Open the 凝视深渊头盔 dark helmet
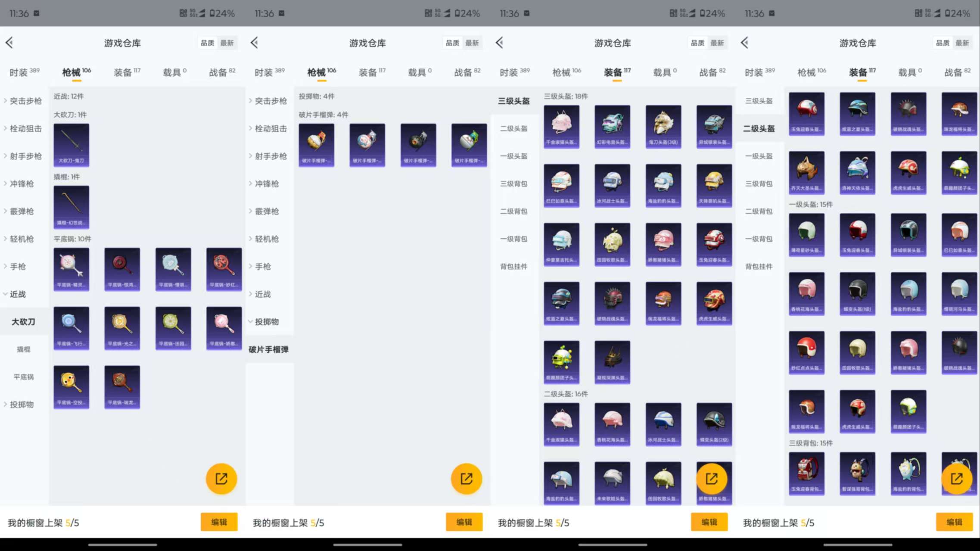 (x=612, y=362)
